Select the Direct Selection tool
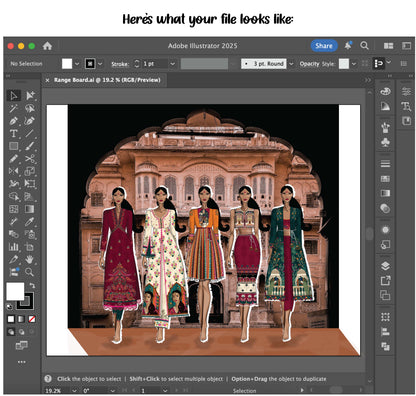This screenshot has width=416, height=396. click(30, 96)
